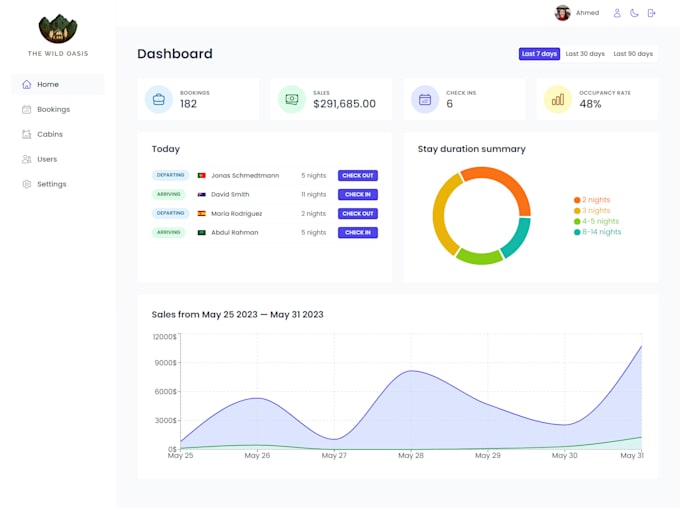Click Arriving tag for Abdul Rahman
This screenshot has height=532, width=680.
169,232
